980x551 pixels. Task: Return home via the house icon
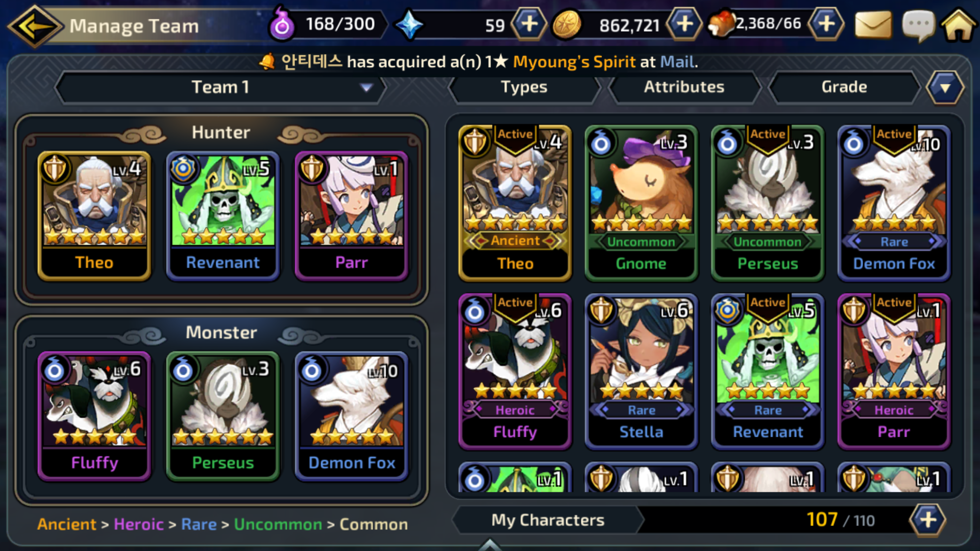click(x=959, y=24)
